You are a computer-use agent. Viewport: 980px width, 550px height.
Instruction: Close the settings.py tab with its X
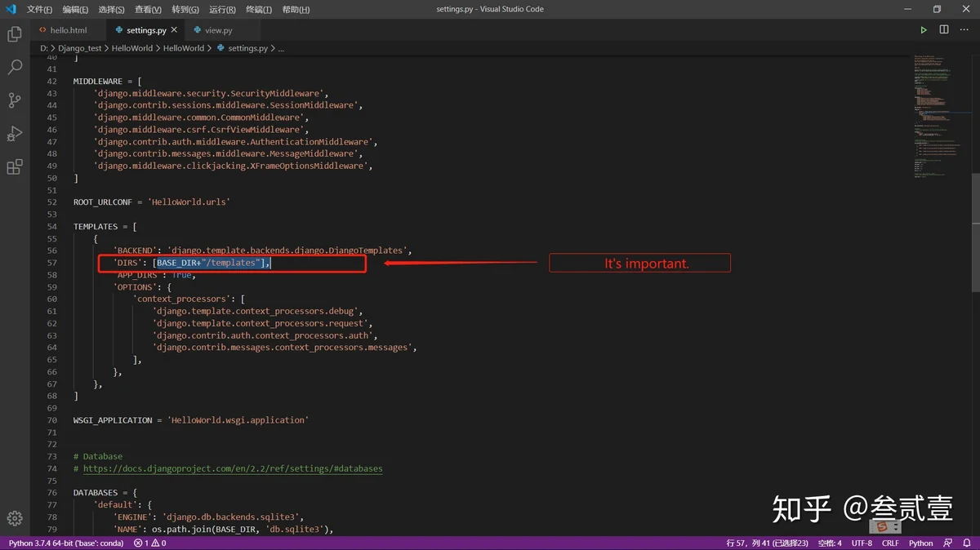click(176, 30)
